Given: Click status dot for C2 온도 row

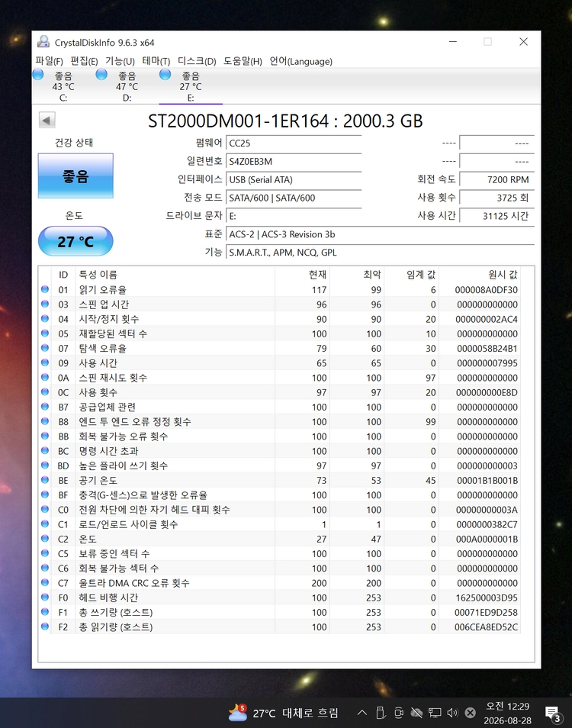Looking at the screenshot, I should [45, 539].
